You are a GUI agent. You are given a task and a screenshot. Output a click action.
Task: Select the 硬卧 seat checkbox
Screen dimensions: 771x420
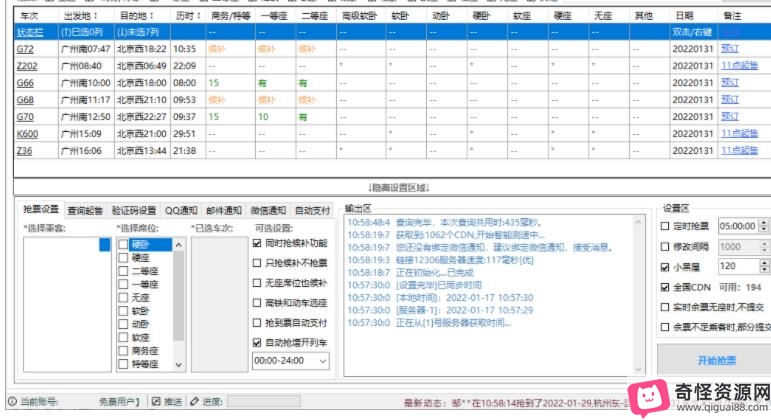[123, 244]
